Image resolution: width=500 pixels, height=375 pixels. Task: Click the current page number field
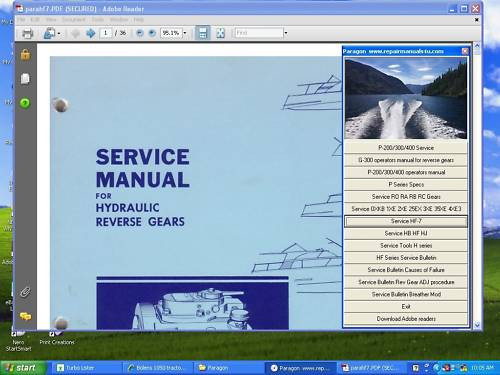[106, 33]
